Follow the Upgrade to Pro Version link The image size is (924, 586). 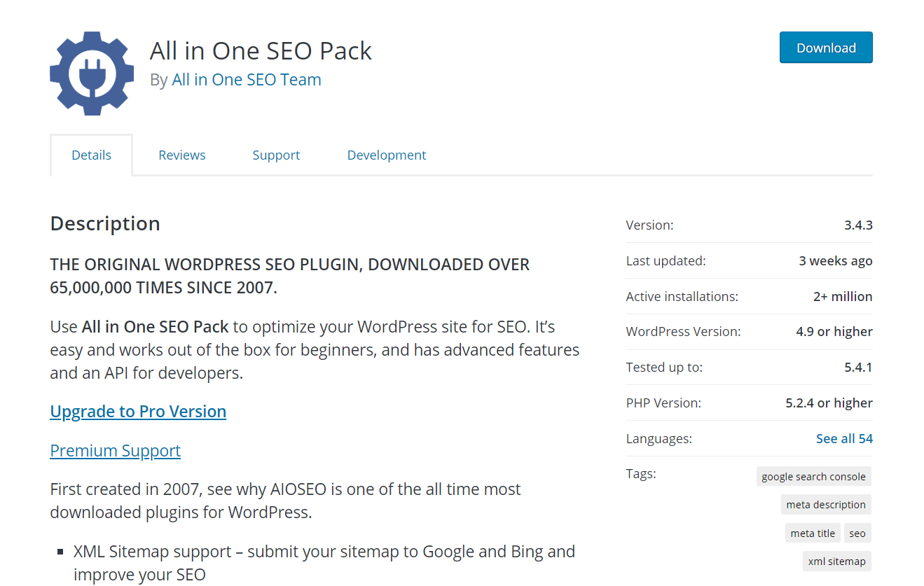(138, 411)
